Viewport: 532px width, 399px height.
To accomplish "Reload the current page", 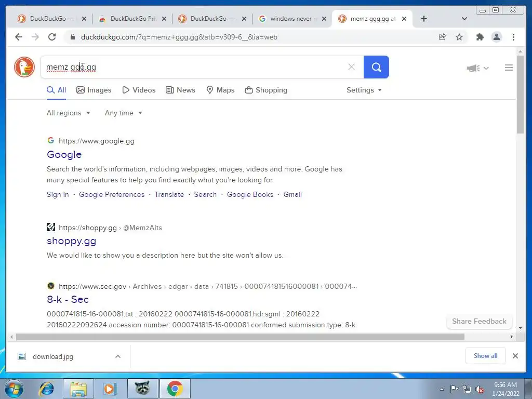I will coord(52,37).
